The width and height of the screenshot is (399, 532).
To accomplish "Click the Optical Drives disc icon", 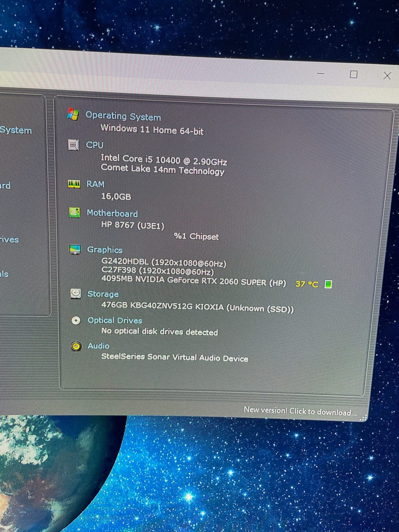I will [76, 320].
